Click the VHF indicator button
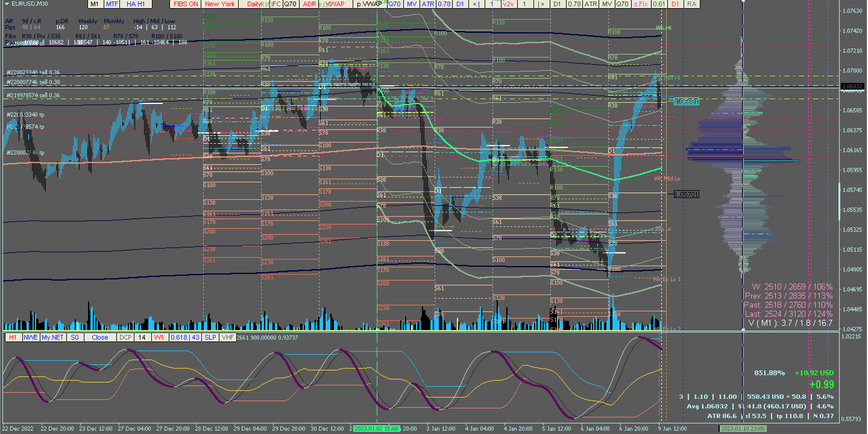Screen dimensions: 868x434 (228, 337)
